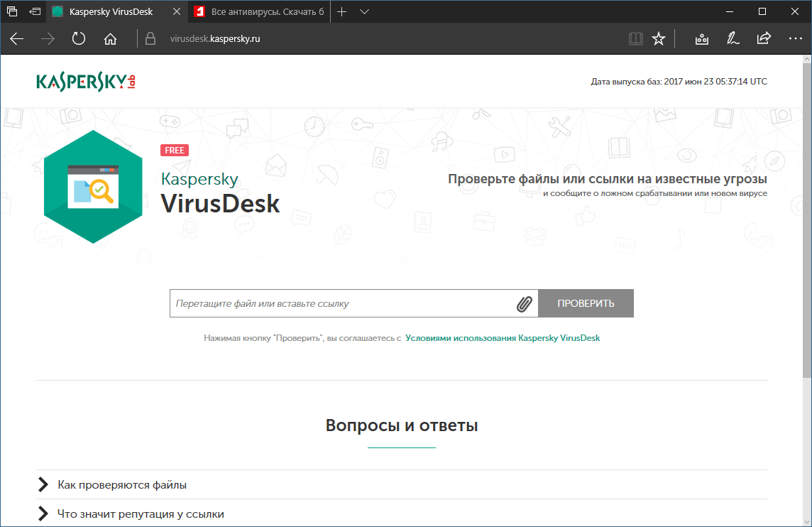Image resolution: width=812 pixels, height=527 pixels.
Task: Open Условиями использования Kaspersky VirusDesk link
Action: pyautogui.click(x=503, y=338)
